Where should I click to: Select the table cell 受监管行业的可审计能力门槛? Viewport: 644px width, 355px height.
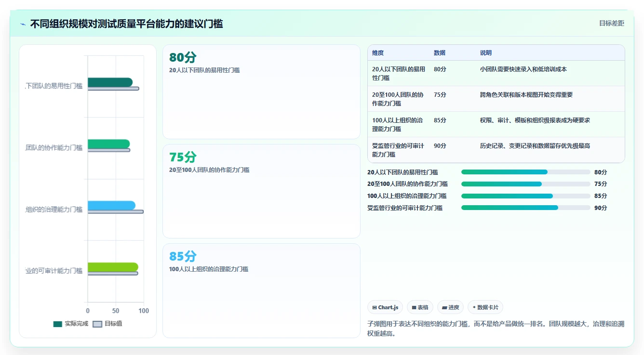[x=398, y=150]
